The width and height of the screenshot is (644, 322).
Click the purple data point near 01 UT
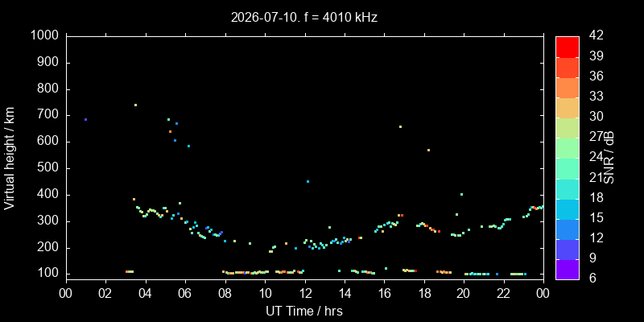pyautogui.click(x=85, y=119)
